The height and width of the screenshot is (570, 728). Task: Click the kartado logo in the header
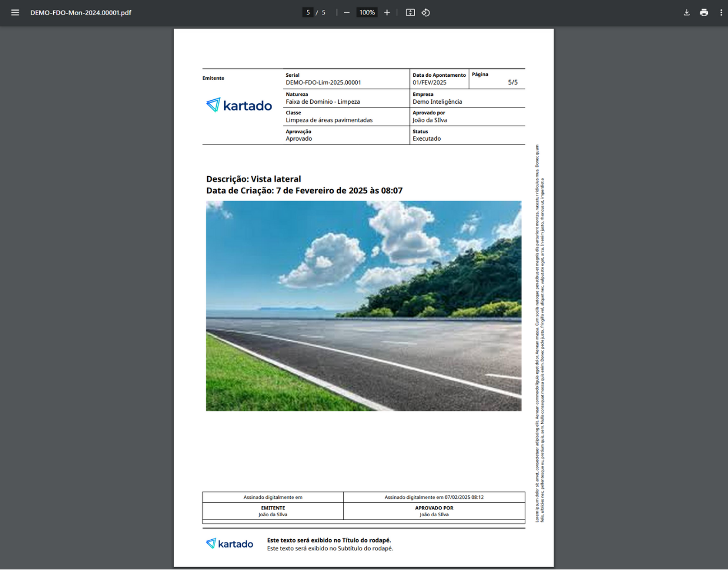coord(239,105)
